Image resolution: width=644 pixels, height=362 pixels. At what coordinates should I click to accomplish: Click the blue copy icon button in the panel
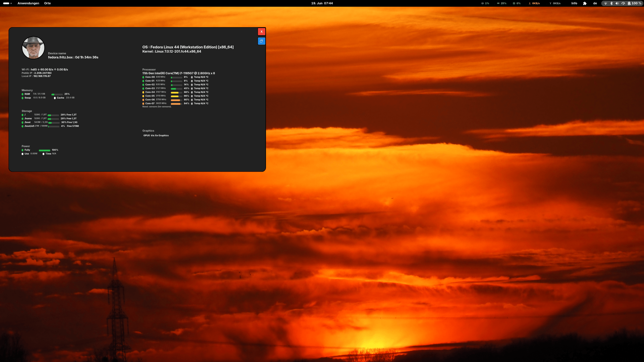pyautogui.click(x=261, y=41)
